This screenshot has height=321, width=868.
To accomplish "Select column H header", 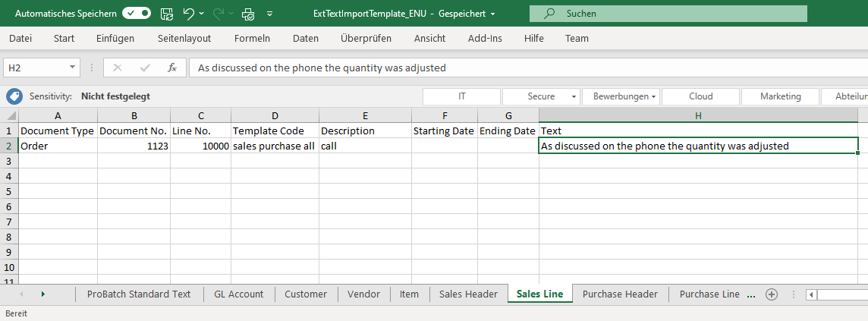I will [x=698, y=115].
